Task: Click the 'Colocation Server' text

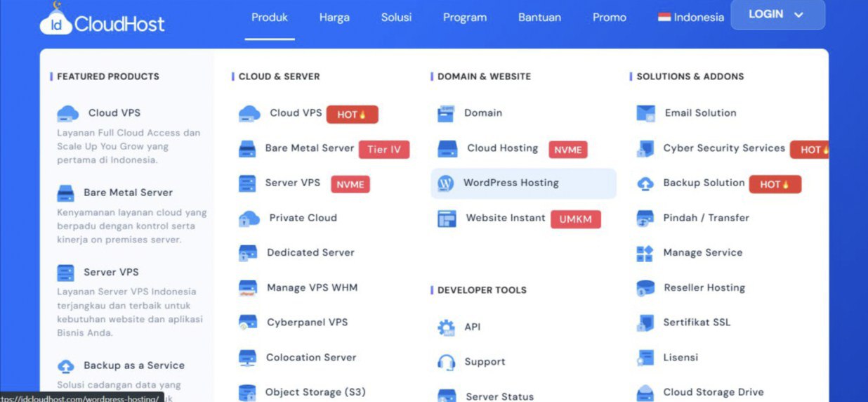Action: 311,358
